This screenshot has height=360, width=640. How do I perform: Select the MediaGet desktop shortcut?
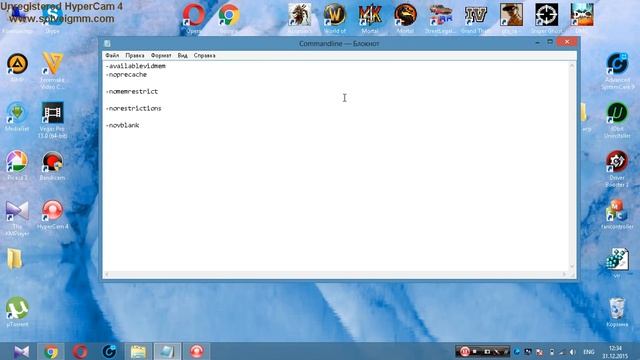[17, 116]
